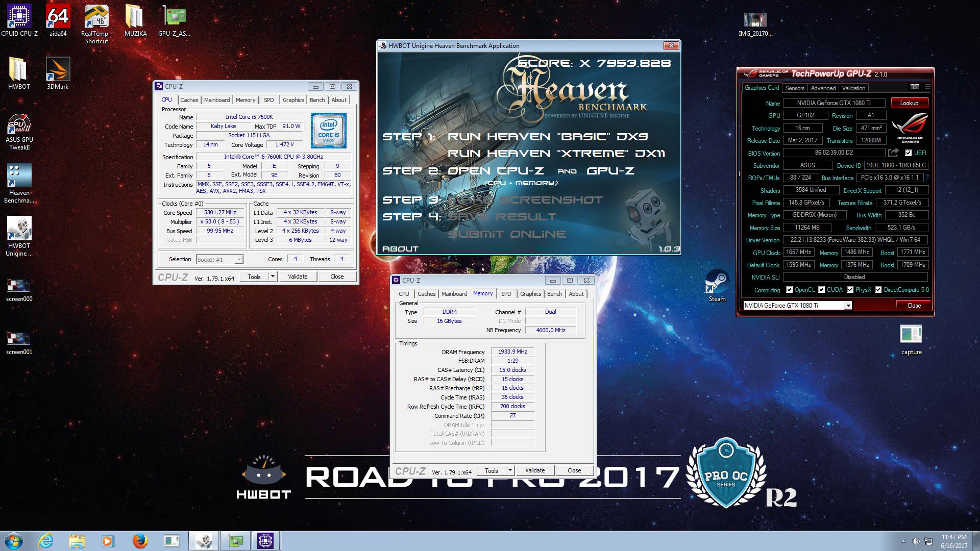
Task: Open the screen001 image file
Action: tap(19, 343)
